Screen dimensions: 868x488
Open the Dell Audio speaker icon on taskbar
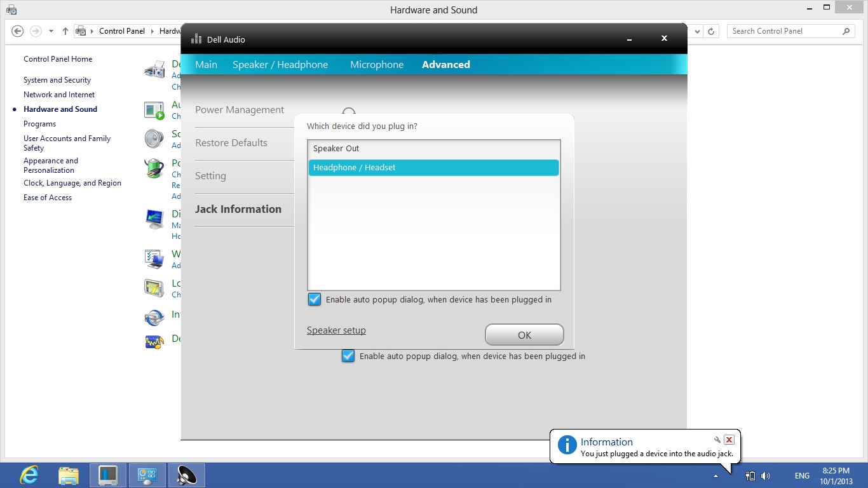pyautogui.click(x=186, y=475)
